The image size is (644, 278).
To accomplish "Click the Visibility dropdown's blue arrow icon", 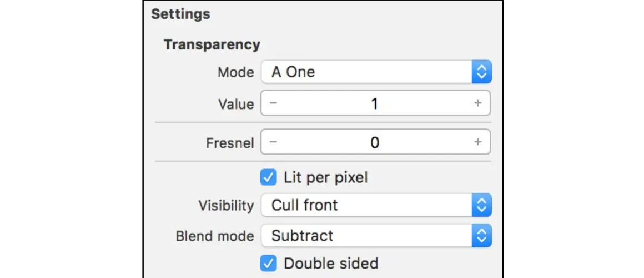I will click(x=481, y=205).
